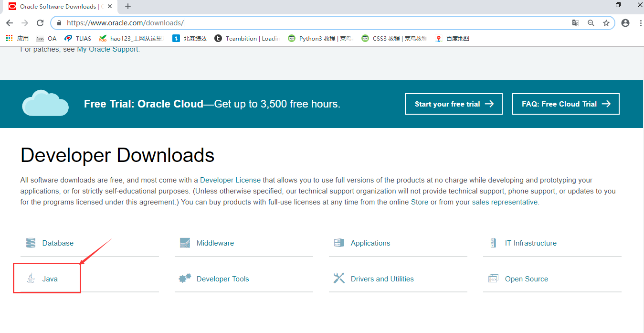
Task: Click the Drivers and Utilities tools icon
Action: pyautogui.click(x=339, y=278)
